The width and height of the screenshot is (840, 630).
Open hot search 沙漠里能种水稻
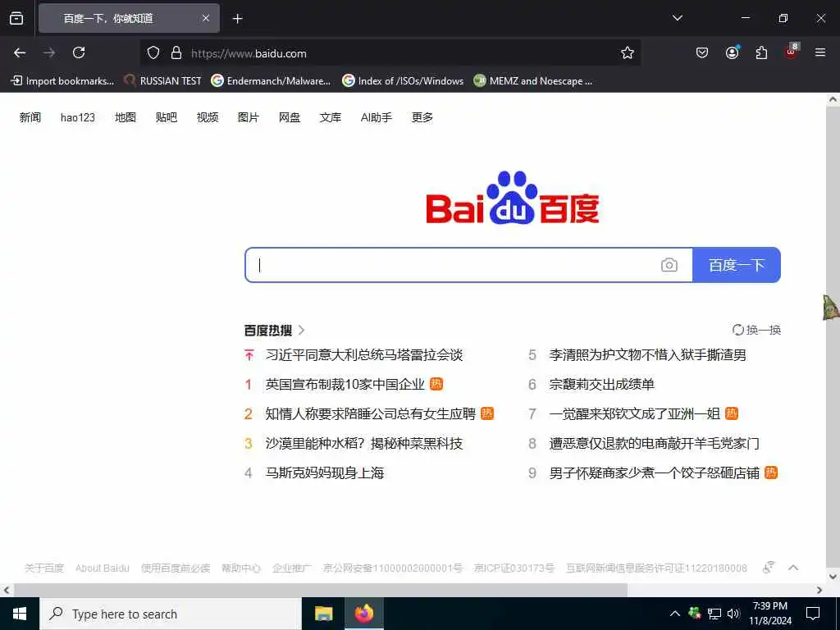(364, 443)
